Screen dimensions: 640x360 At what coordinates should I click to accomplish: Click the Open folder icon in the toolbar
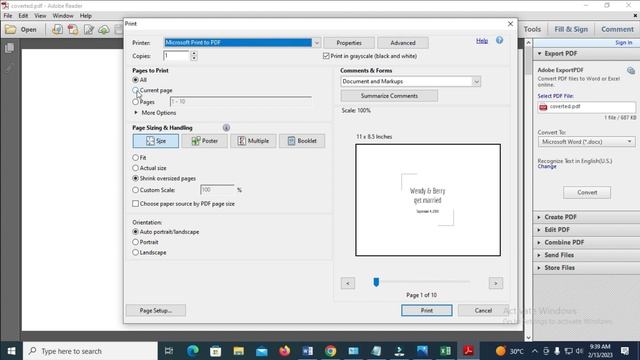(x=11, y=30)
